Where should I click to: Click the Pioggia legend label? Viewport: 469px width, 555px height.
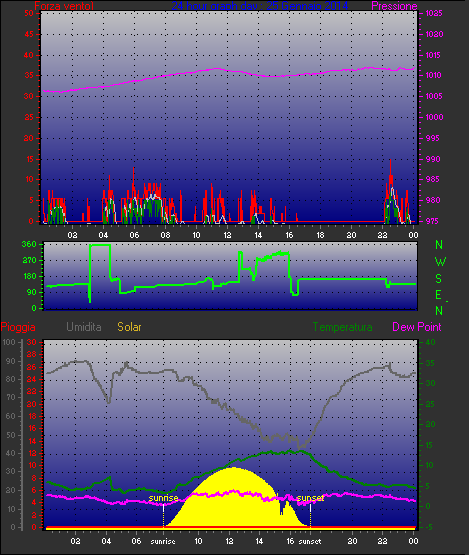(18, 327)
